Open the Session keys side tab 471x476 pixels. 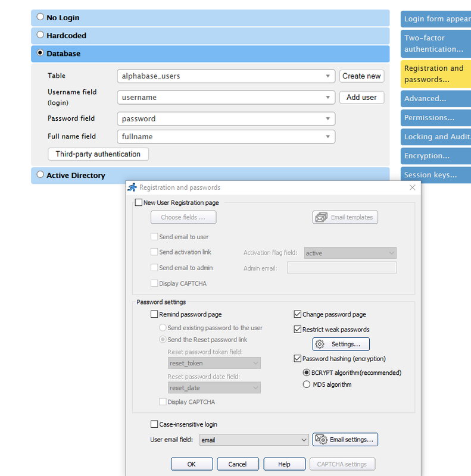[x=436, y=175]
